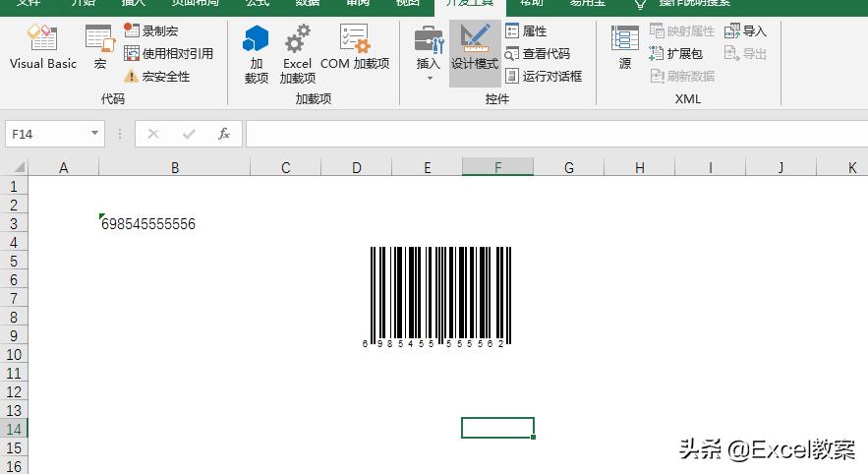868x474 pixels.
Task: Select row 1 header
Action: pyautogui.click(x=14, y=187)
